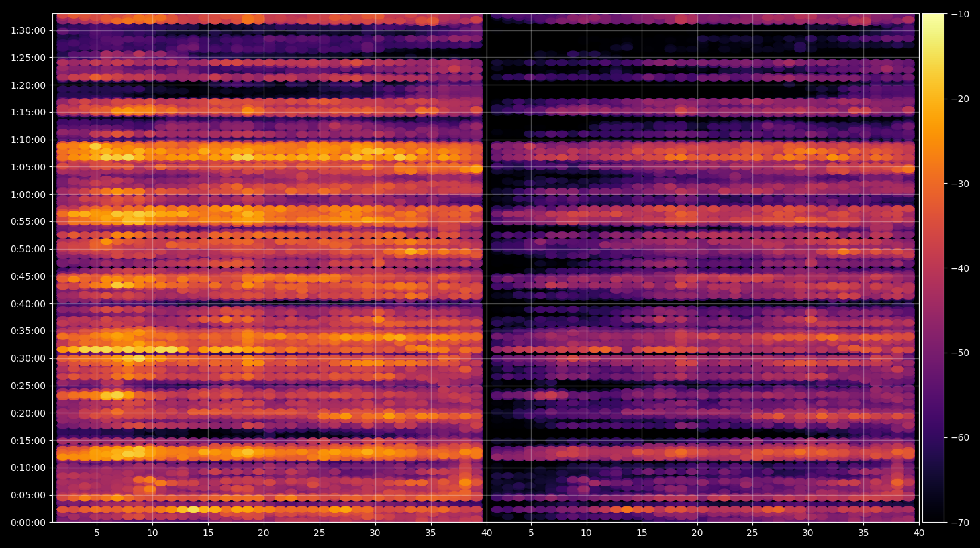
Task: Click the 1:00:00 time axis label
Action: (28, 195)
